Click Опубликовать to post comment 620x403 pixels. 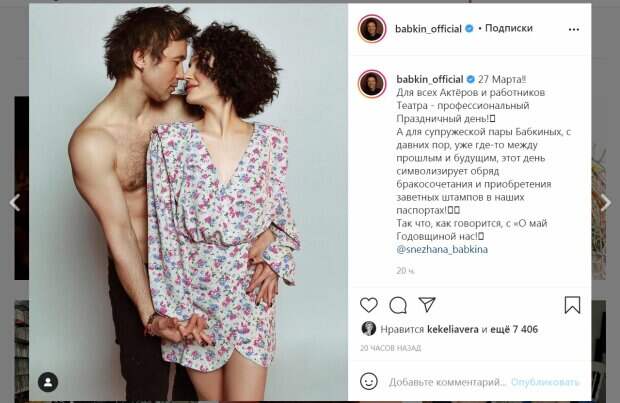[x=545, y=382]
